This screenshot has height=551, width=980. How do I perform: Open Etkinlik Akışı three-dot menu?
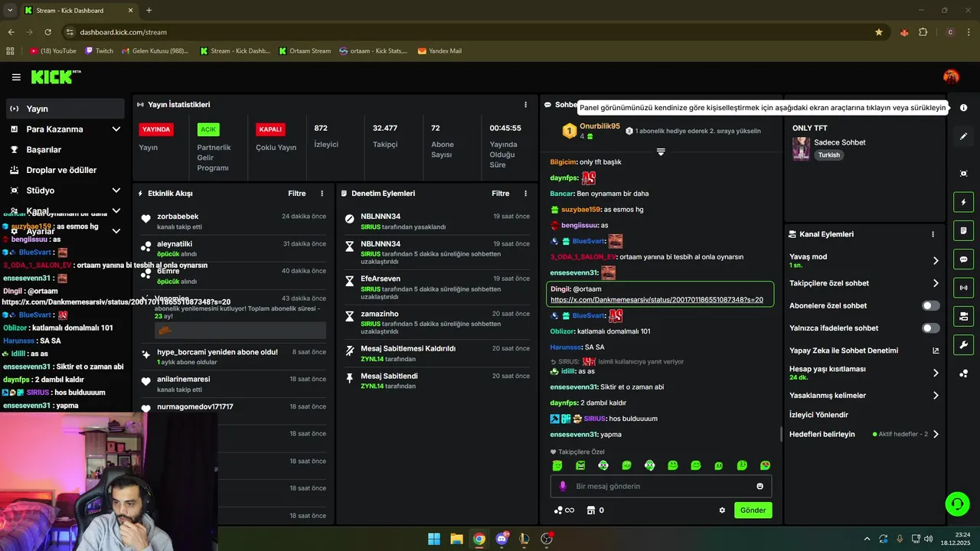coord(322,194)
